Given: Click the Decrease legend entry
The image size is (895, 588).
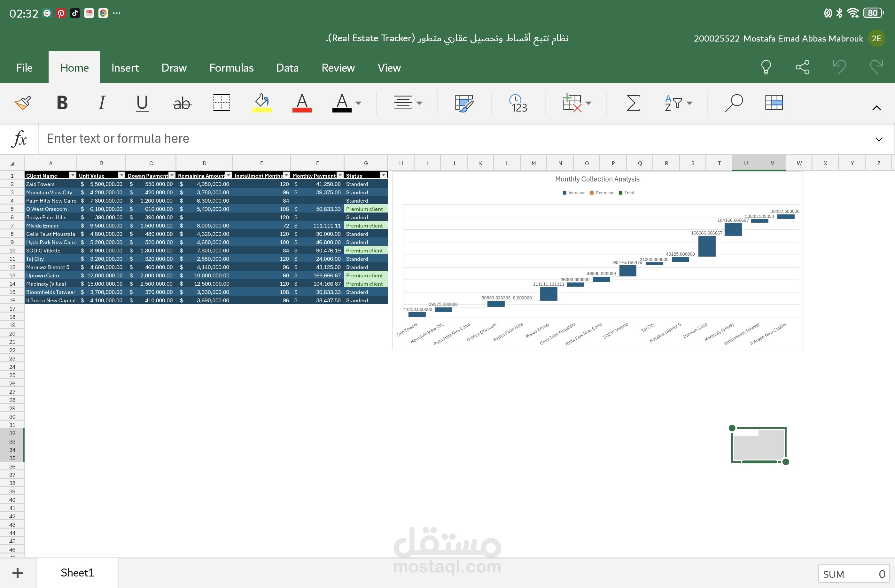Looking at the screenshot, I should pyautogui.click(x=602, y=193).
